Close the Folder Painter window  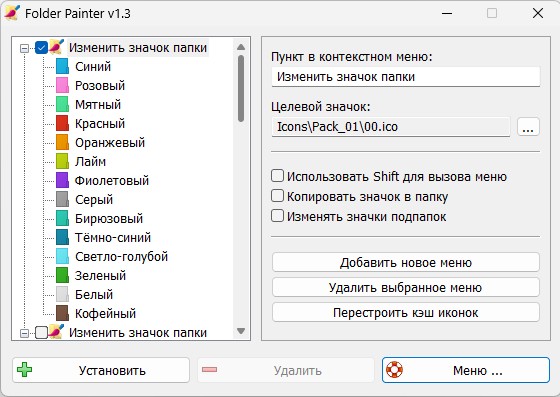click(x=538, y=13)
